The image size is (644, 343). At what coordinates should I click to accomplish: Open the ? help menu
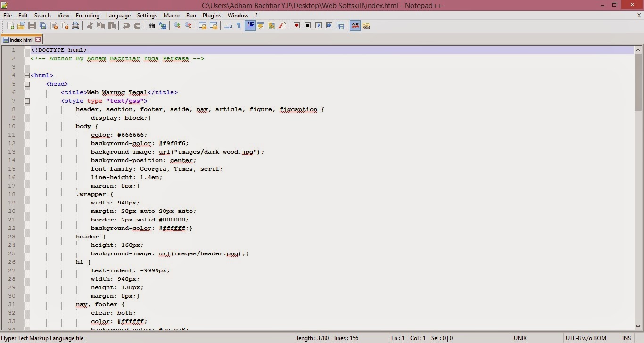tap(256, 16)
